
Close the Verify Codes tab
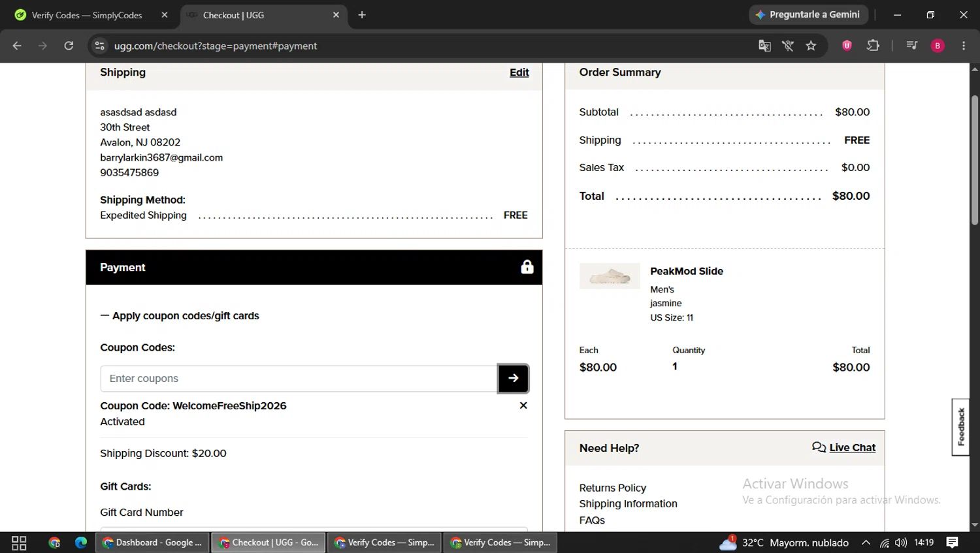165,15
